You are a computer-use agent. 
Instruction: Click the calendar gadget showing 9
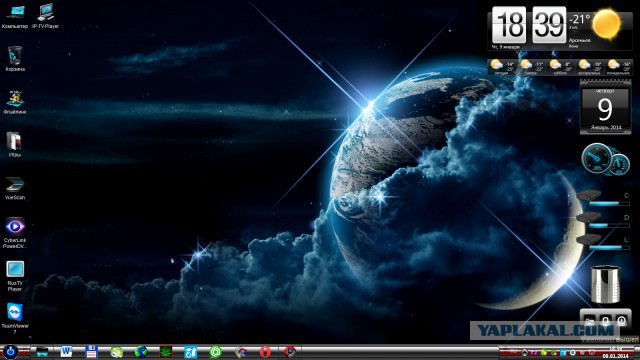coord(605,108)
